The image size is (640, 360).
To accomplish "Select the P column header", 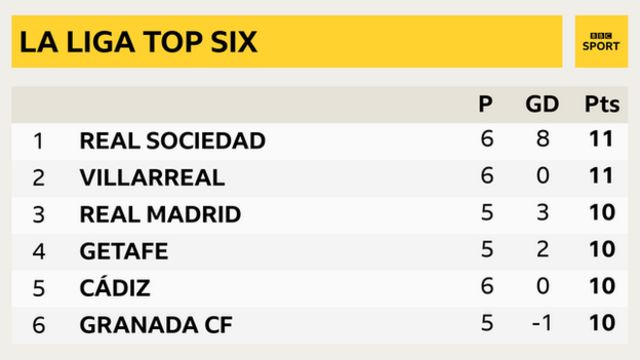I will tap(485, 104).
